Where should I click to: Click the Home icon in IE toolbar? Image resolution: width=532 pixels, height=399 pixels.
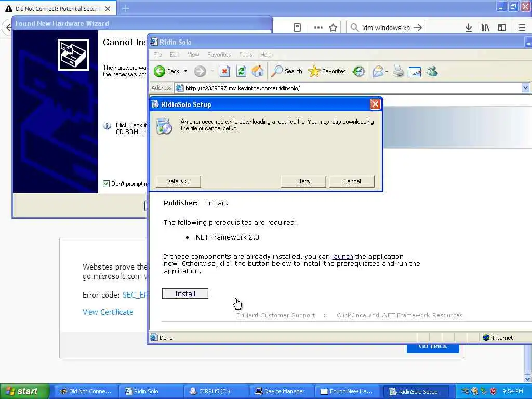(x=258, y=71)
